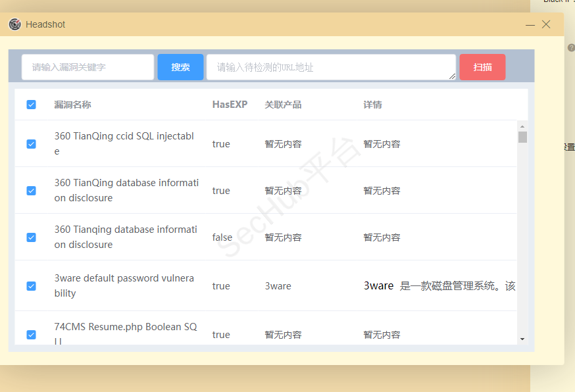Focus the vulnerability keyword search field
The width and height of the screenshot is (575, 392).
click(88, 67)
